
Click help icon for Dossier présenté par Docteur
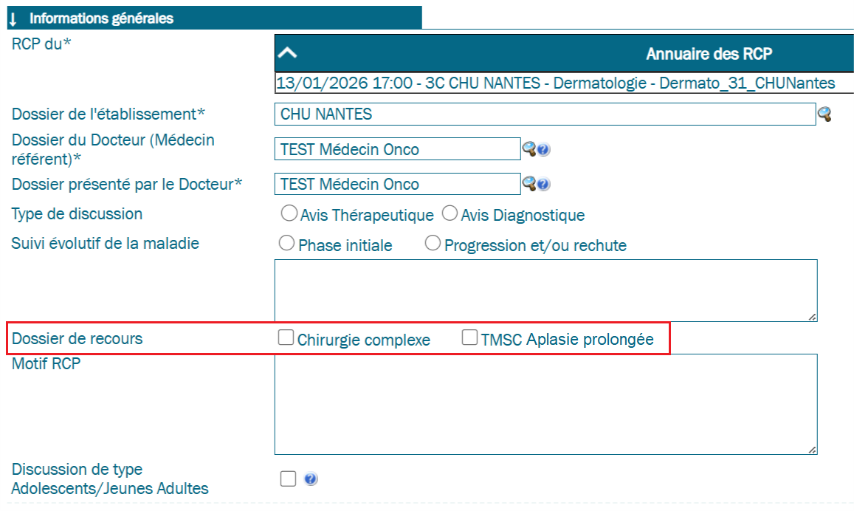pyautogui.click(x=544, y=185)
